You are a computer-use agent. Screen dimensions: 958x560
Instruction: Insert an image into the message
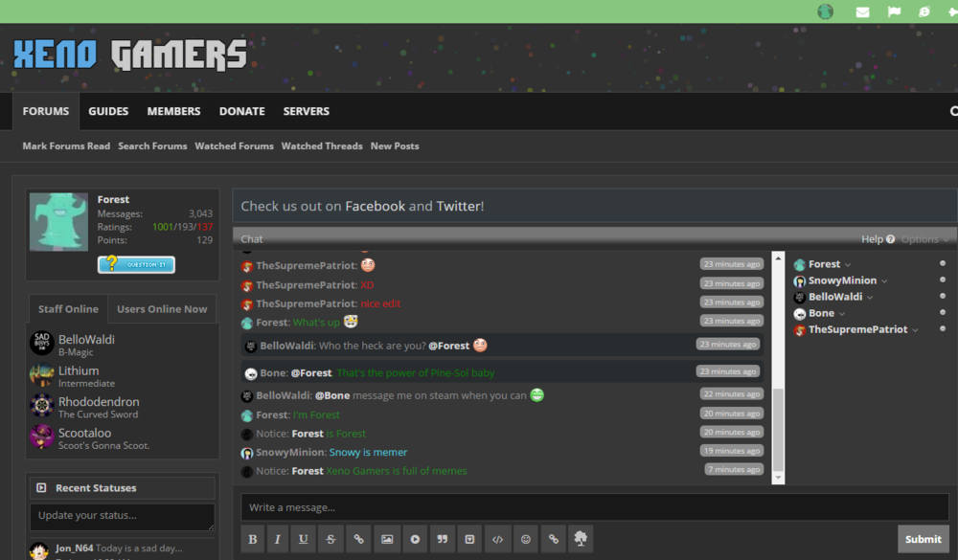pyautogui.click(x=387, y=539)
